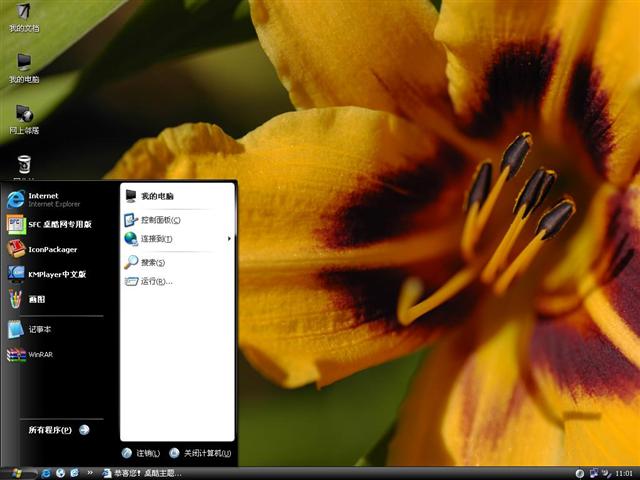Select the Recycle Bin desktop icon

point(24,167)
